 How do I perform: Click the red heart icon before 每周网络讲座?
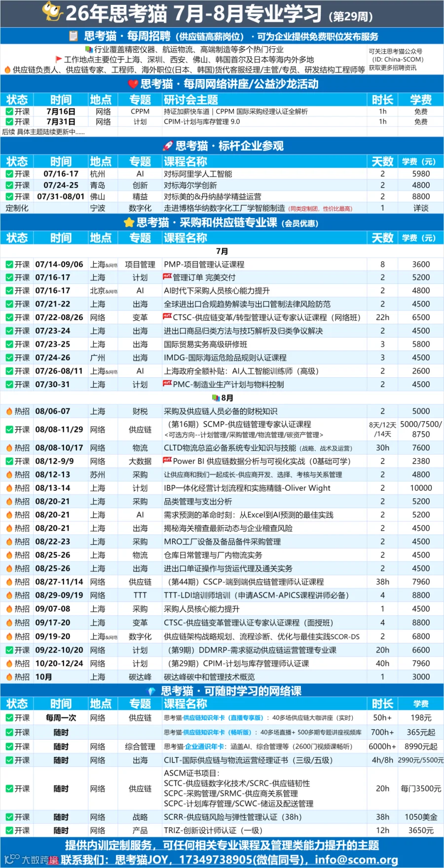pyautogui.click(x=133, y=84)
